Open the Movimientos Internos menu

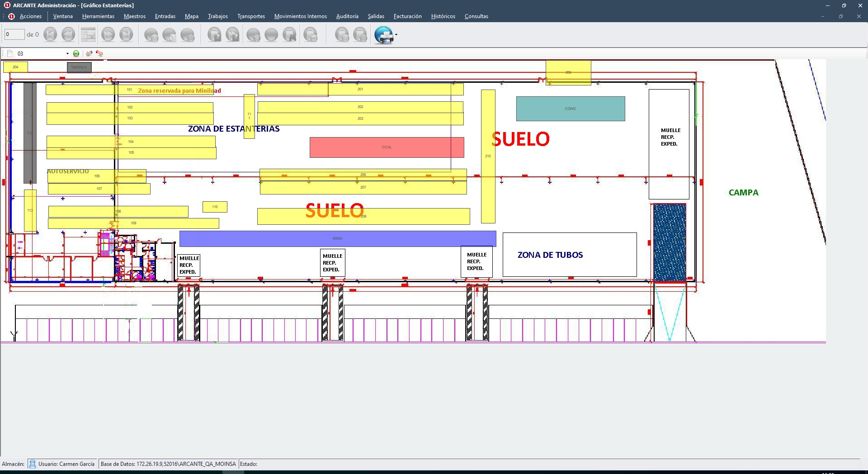(301, 16)
